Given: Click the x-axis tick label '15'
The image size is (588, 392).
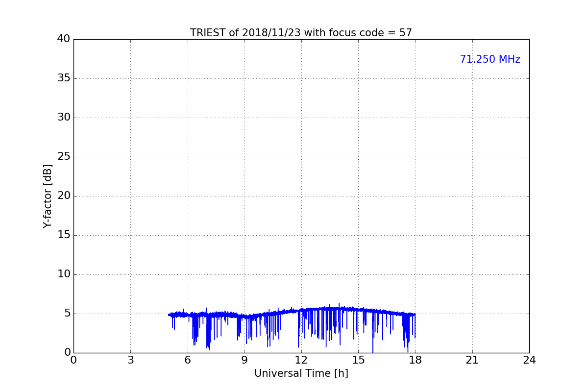Looking at the screenshot, I should point(358,360).
